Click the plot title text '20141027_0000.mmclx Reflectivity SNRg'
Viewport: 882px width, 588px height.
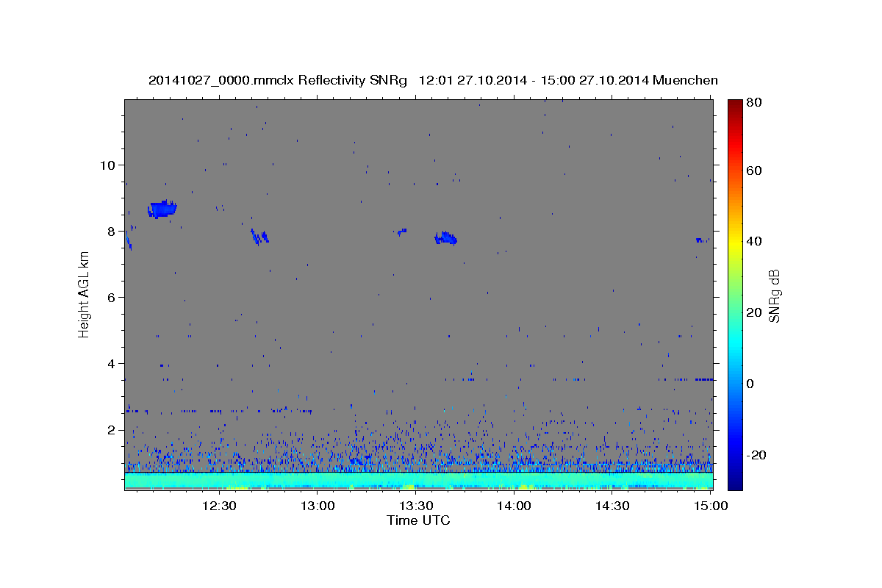tap(278, 80)
